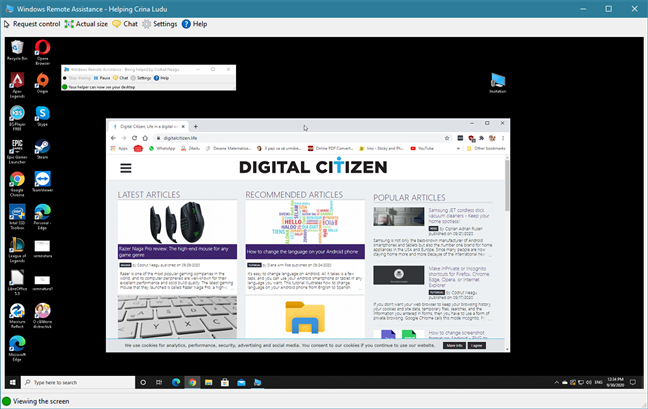Screen dimensions: 648x409
Task: Open the Chrome three-dot menu
Action: point(503,138)
